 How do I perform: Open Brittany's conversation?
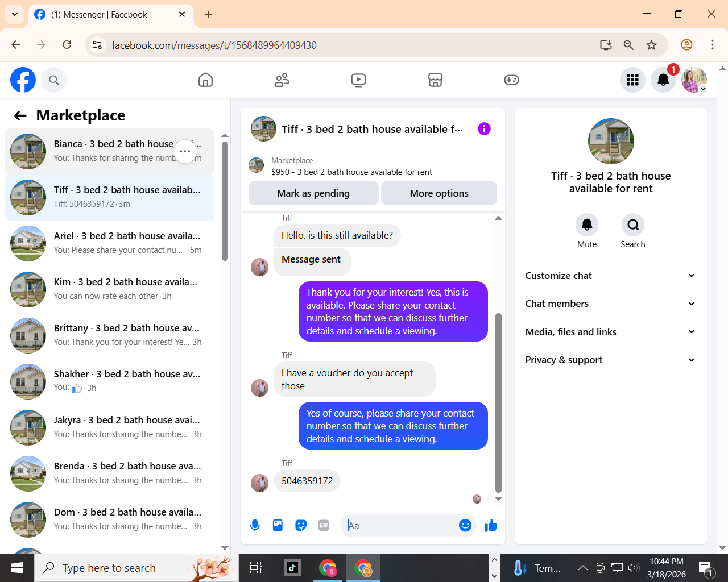click(110, 335)
